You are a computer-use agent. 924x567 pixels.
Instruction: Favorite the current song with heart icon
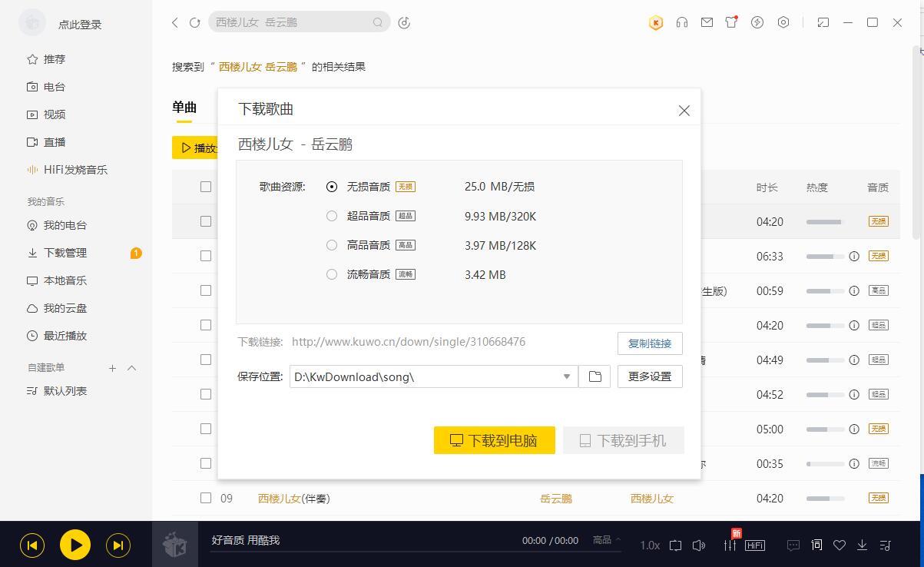[x=839, y=545]
